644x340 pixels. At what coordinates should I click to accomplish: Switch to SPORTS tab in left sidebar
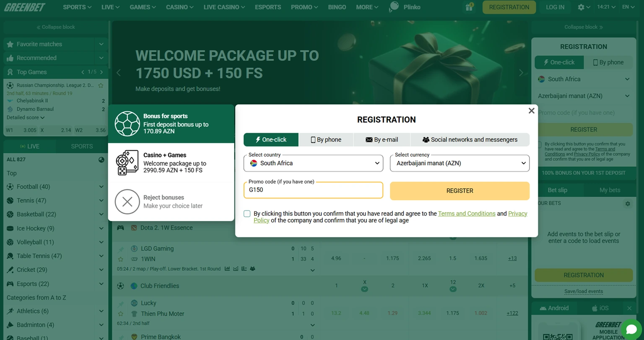pos(82,146)
